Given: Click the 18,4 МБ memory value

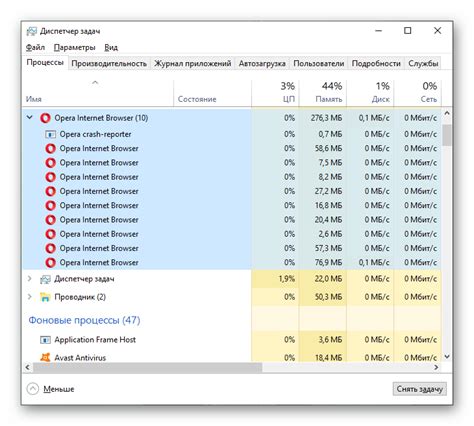Looking at the screenshot, I should pos(328,358).
